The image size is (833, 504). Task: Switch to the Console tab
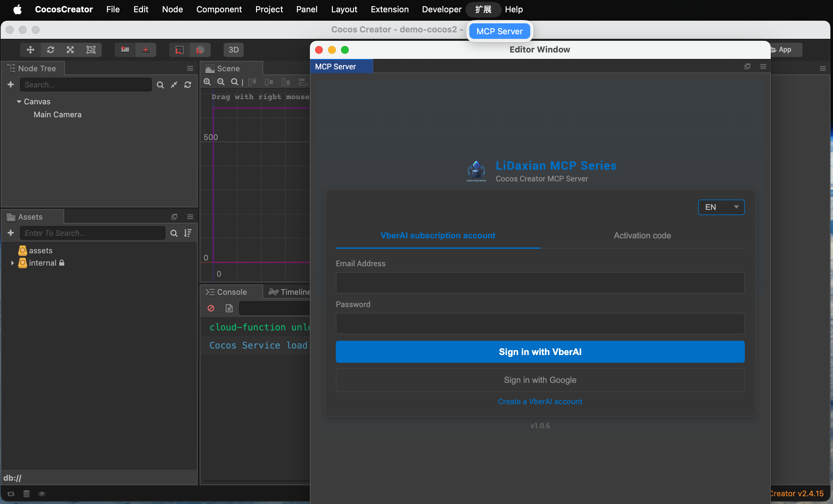(x=231, y=292)
